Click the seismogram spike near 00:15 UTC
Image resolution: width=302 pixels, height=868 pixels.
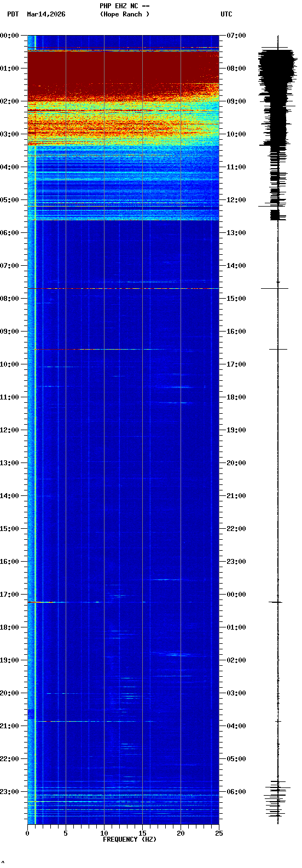[x=276, y=602]
